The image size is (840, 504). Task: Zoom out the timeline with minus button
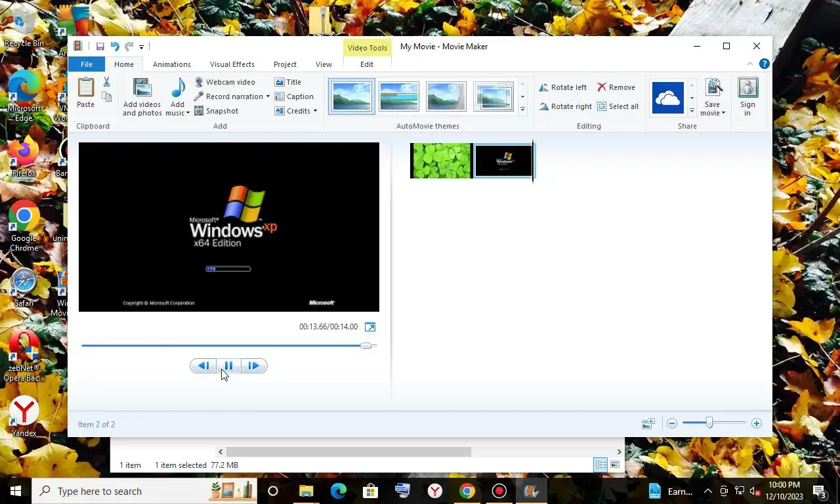click(672, 424)
